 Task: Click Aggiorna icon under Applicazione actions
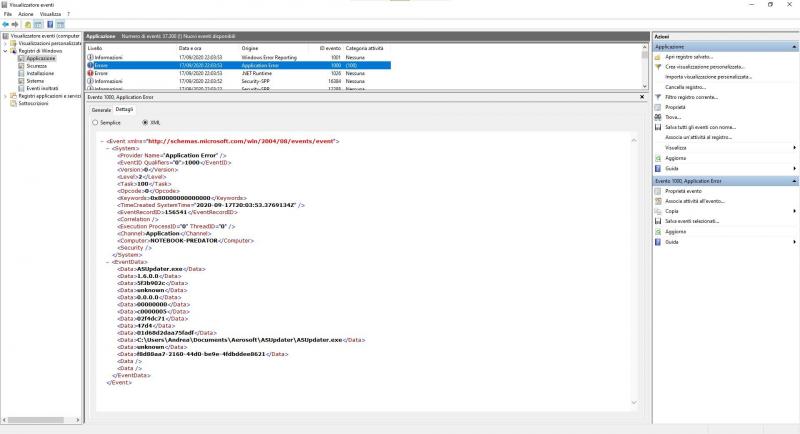[x=658, y=159]
